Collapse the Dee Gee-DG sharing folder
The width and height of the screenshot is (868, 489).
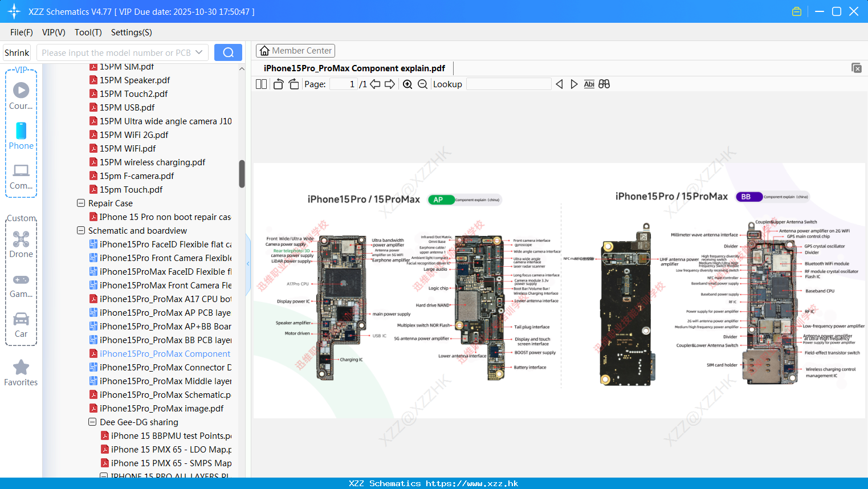pyautogui.click(x=92, y=422)
